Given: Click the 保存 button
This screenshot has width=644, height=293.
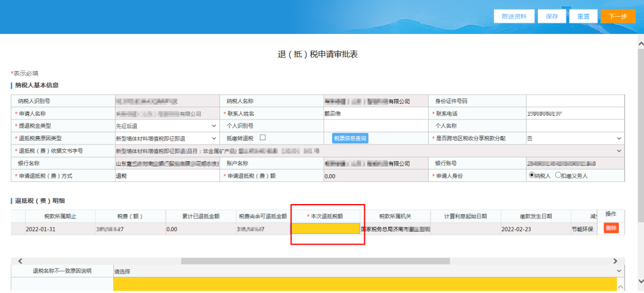Looking at the screenshot, I should (552, 17).
